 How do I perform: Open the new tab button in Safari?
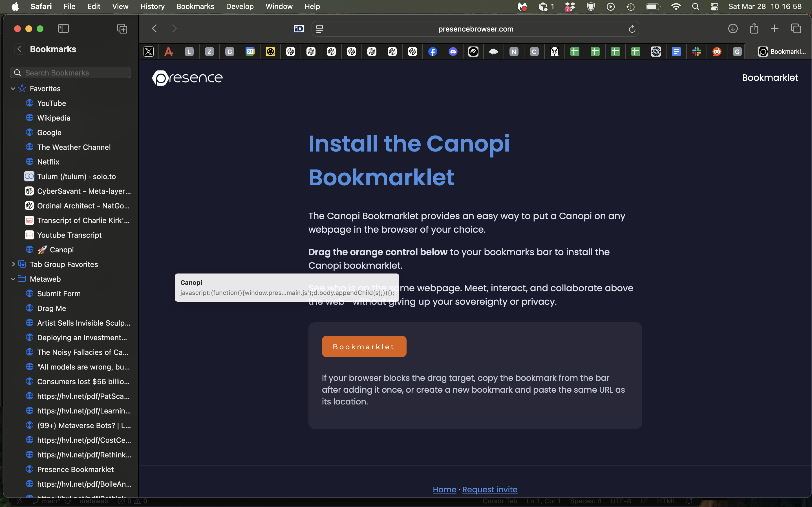click(775, 28)
